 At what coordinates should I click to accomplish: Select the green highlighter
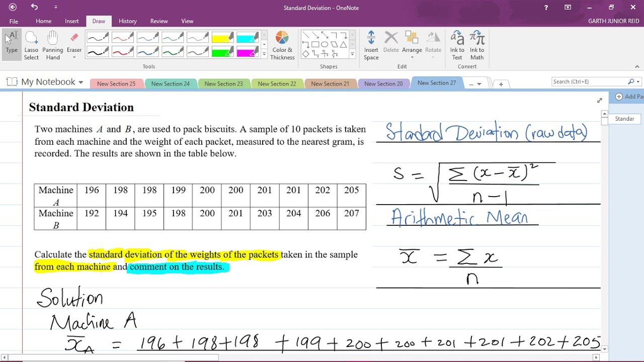tap(222, 51)
